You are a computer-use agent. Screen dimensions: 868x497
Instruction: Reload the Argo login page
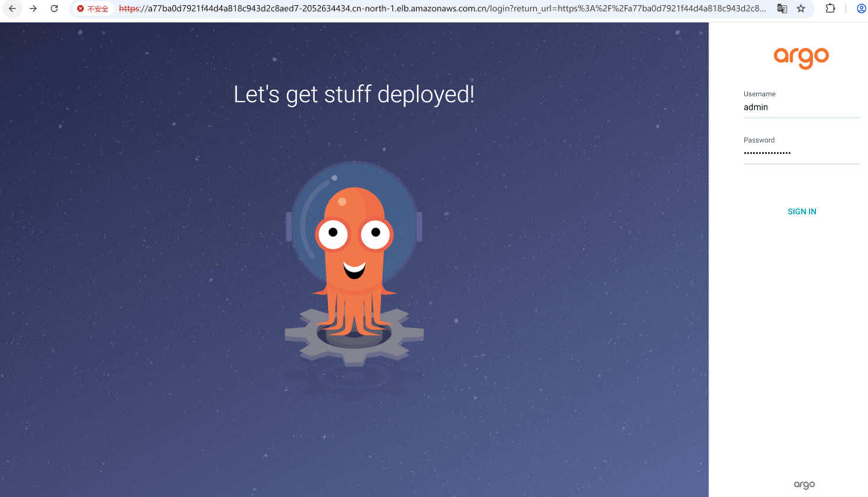[54, 9]
